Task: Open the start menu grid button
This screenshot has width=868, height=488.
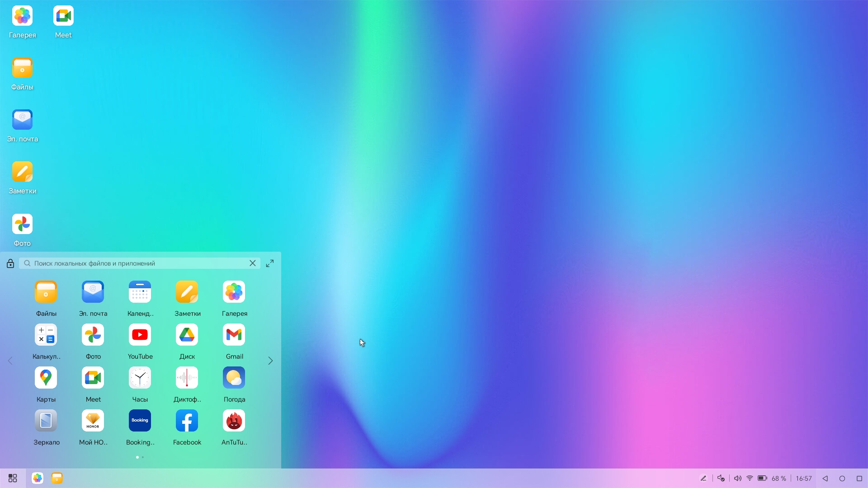Action: tap(13, 478)
